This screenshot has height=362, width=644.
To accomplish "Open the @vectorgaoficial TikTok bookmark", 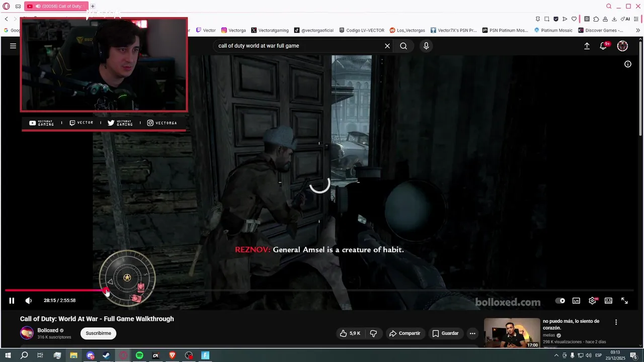I will 314,30.
